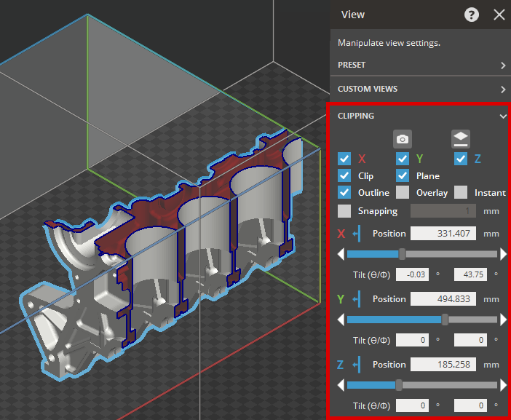Expand the Preset section
This screenshot has width=511, height=420.
coord(502,65)
